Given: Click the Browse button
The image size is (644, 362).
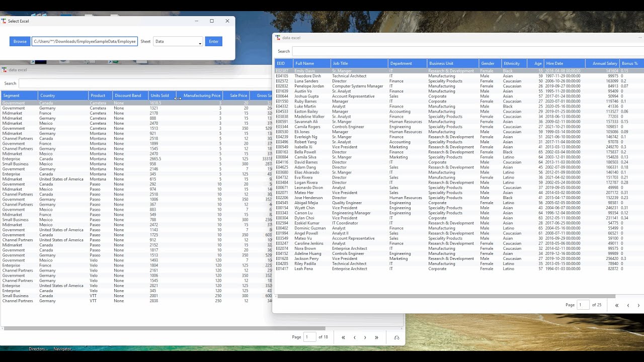Looking at the screenshot, I should (x=20, y=42).
